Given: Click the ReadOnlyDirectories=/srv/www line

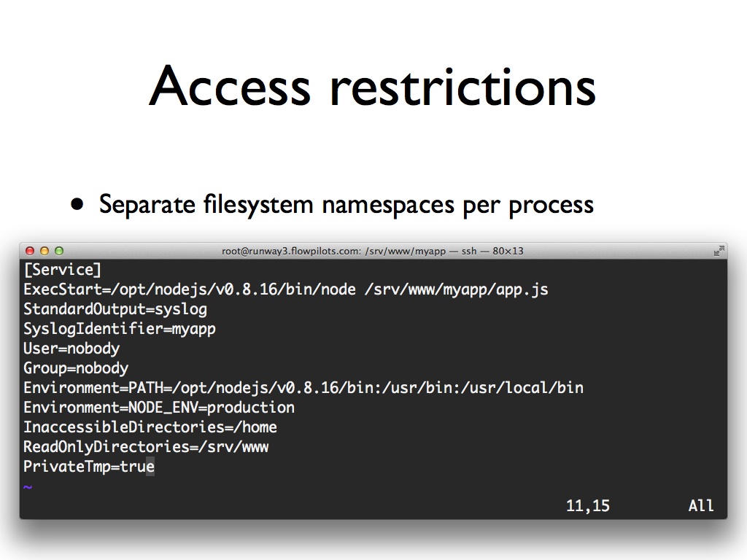Looking at the screenshot, I should point(146,447).
